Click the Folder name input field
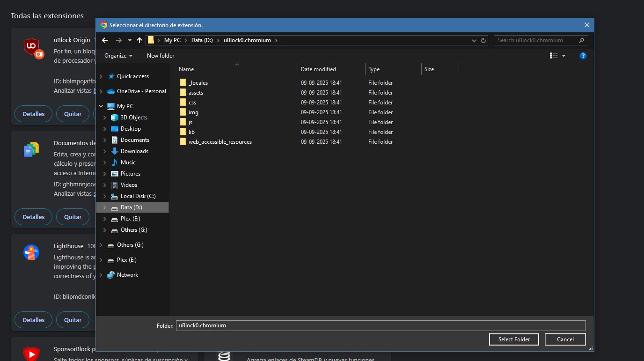The image size is (644, 361). pyautogui.click(x=380, y=325)
